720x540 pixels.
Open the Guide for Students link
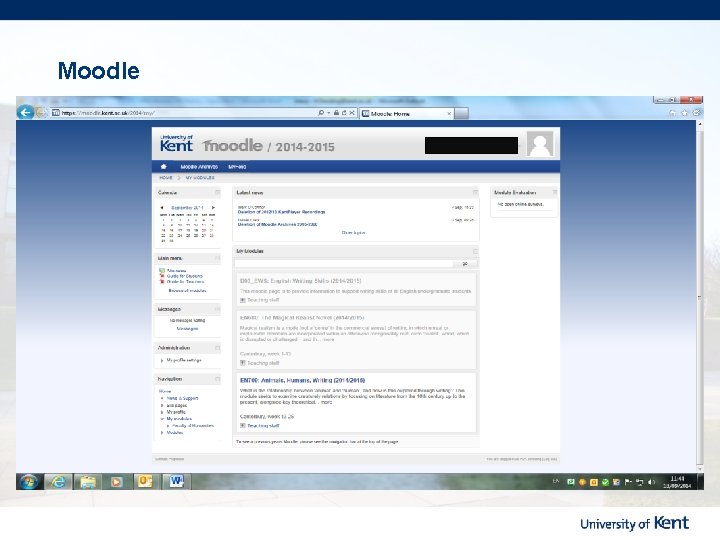(185, 276)
